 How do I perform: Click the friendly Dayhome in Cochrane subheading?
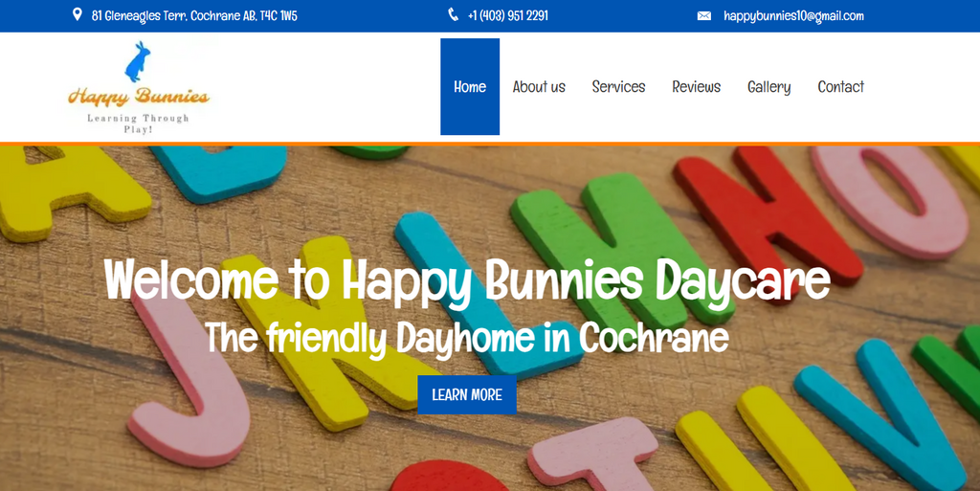(x=467, y=338)
